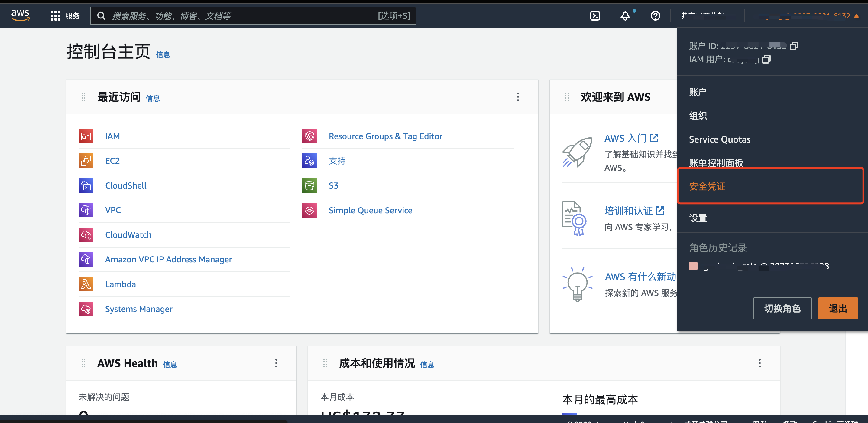The height and width of the screenshot is (423, 868).
Task: Click the 切换角色 button
Action: click(x=782, y=308)
